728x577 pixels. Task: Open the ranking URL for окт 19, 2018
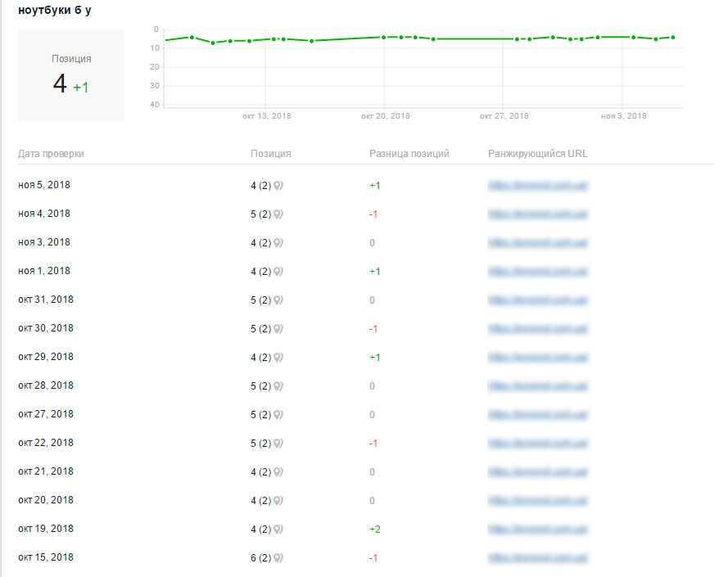tap(538, 530)
